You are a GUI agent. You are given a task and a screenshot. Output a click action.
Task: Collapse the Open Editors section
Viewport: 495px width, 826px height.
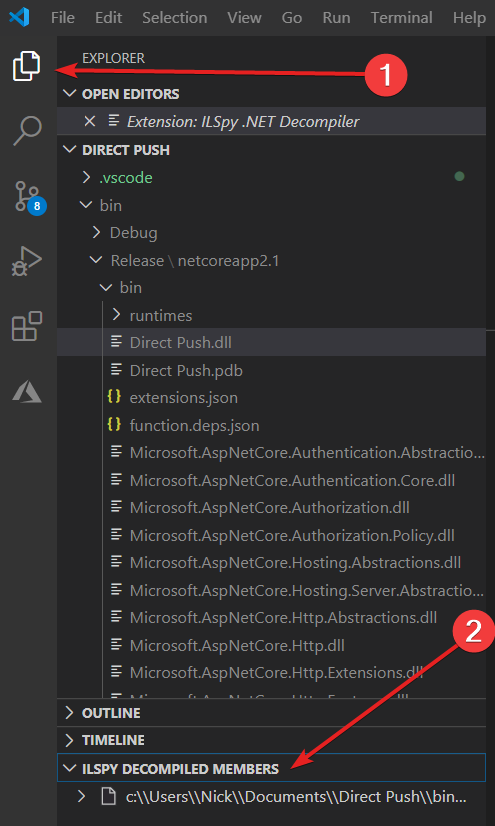[69, 94]
